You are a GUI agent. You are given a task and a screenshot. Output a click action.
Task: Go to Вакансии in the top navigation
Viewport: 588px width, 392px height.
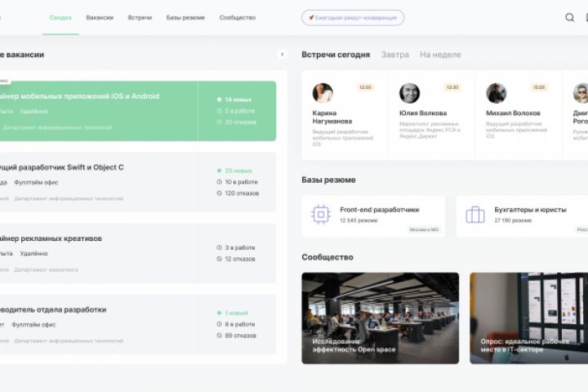(100, 17)
